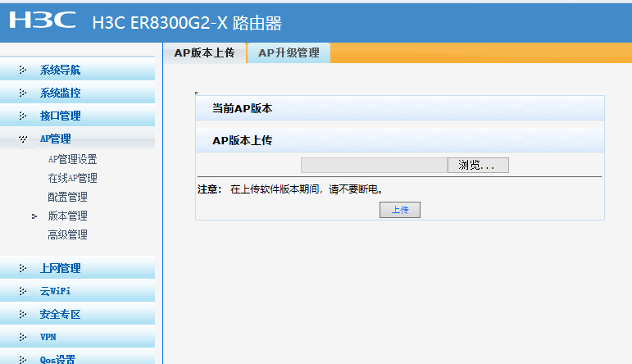Go to 配置管理 submenu item
Image resolution: width=632 pixels, height=364 pixels.
click(x=67, y=197)
